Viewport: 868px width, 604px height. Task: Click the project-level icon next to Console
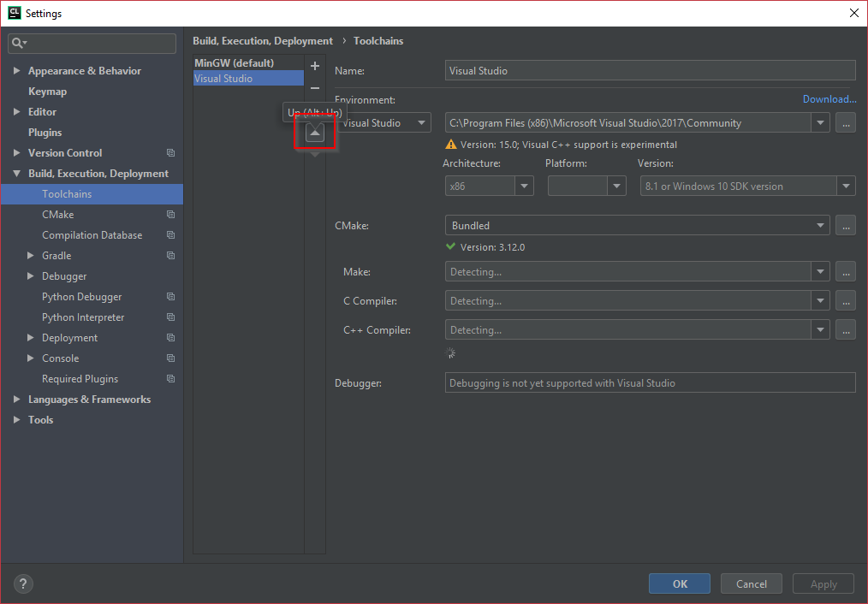coord(170,358)
